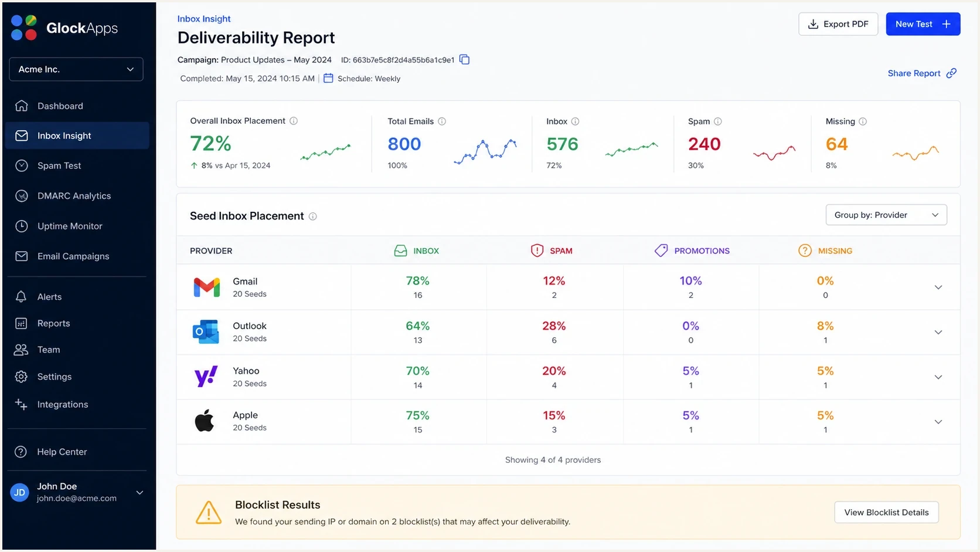This screenshot has width=980, height=552.
Task: Click the Email Campaigns envelope icon
Action: tap(22, 256)
